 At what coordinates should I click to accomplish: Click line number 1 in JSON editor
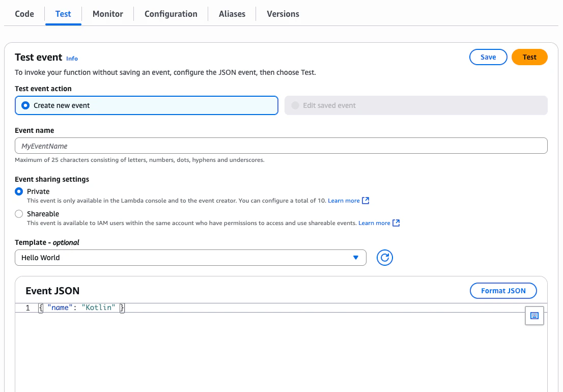pos(27,308)
